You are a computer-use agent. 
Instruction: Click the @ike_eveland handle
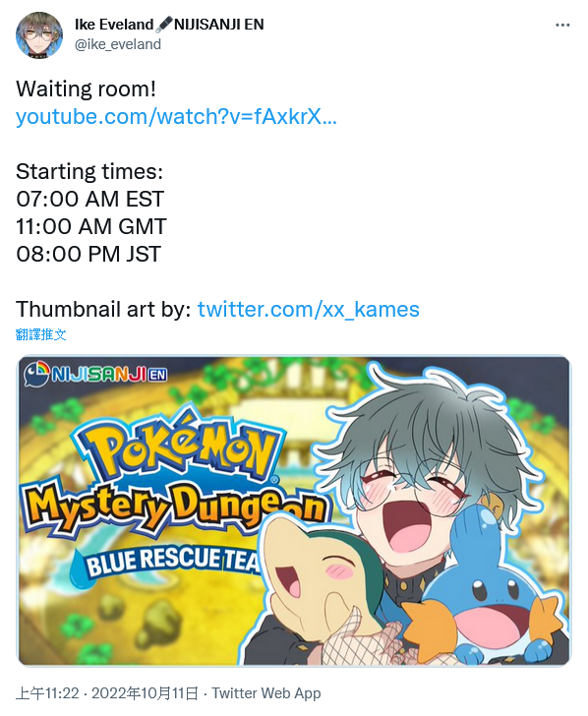[x=118, y=44]
